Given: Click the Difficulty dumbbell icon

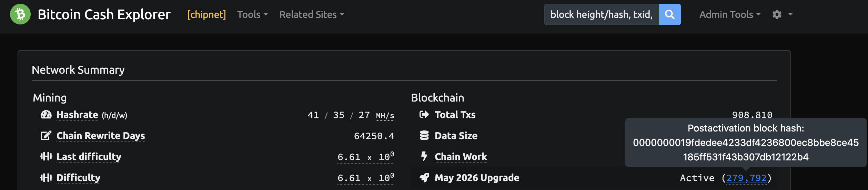Looking at the screenshot, I should coord(46,178).
